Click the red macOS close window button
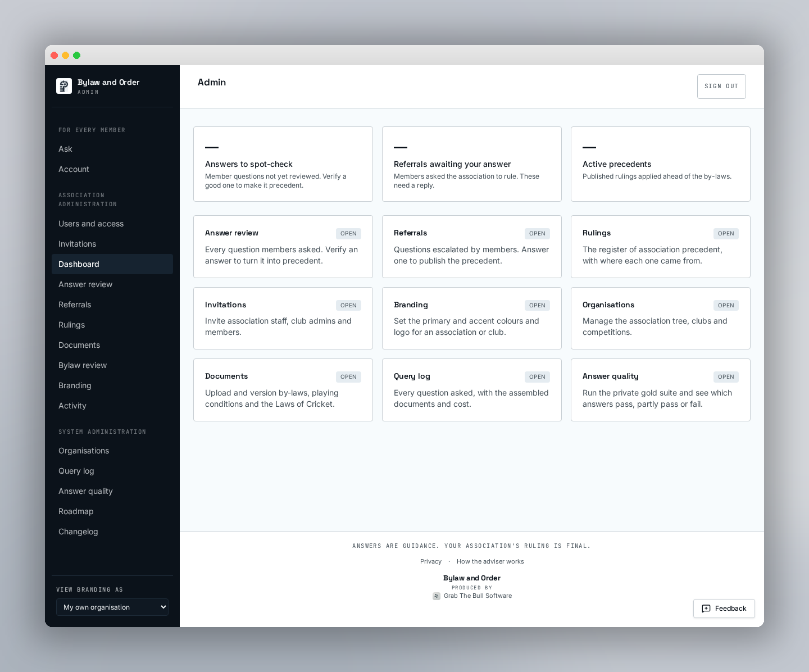 tap(54, 55)
